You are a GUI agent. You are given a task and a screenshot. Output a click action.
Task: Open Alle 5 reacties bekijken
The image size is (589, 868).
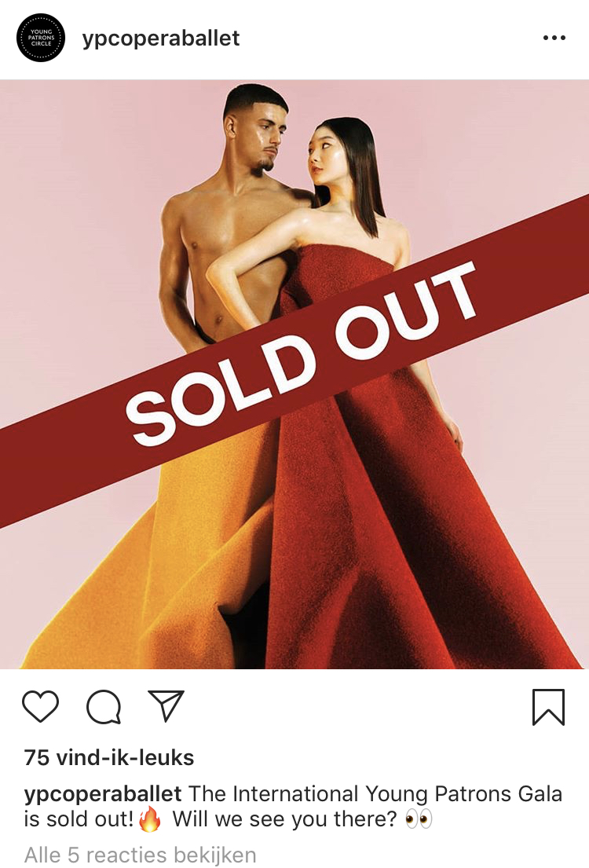pos(140,855)
